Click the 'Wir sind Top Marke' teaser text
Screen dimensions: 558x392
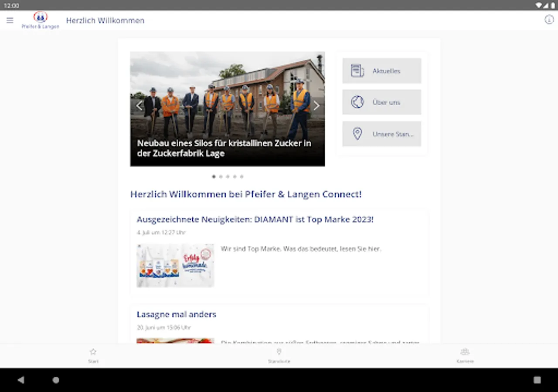click(301, 249)
